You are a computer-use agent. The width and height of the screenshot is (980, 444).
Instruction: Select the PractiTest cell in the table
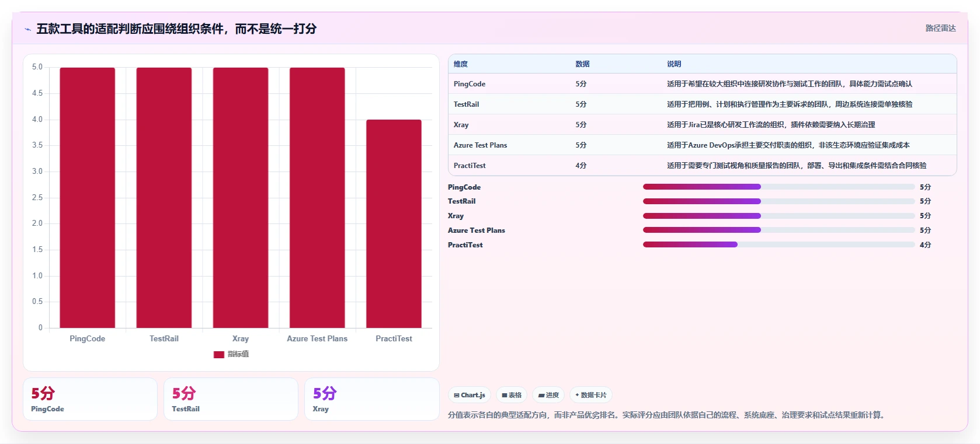coord(470,166)
